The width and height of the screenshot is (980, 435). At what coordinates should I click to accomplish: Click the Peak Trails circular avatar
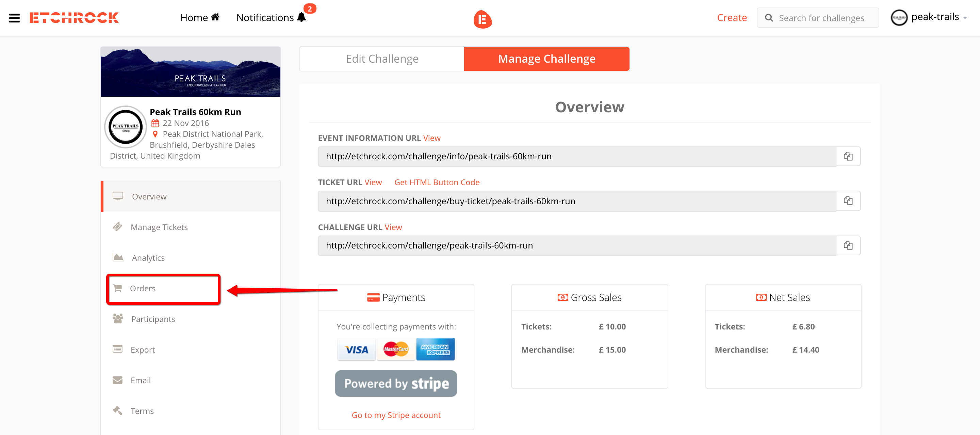[126, 127]
